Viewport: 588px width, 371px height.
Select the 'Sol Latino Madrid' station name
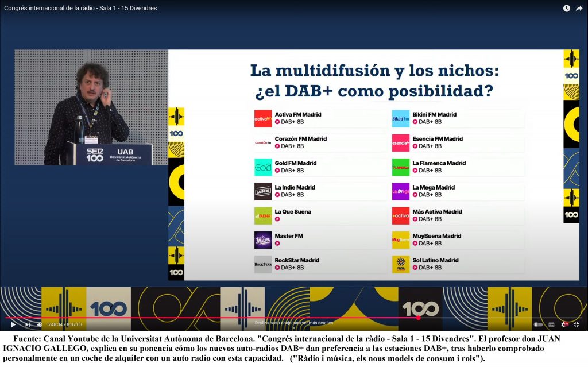pyautogui.click(x=435, y=260)
